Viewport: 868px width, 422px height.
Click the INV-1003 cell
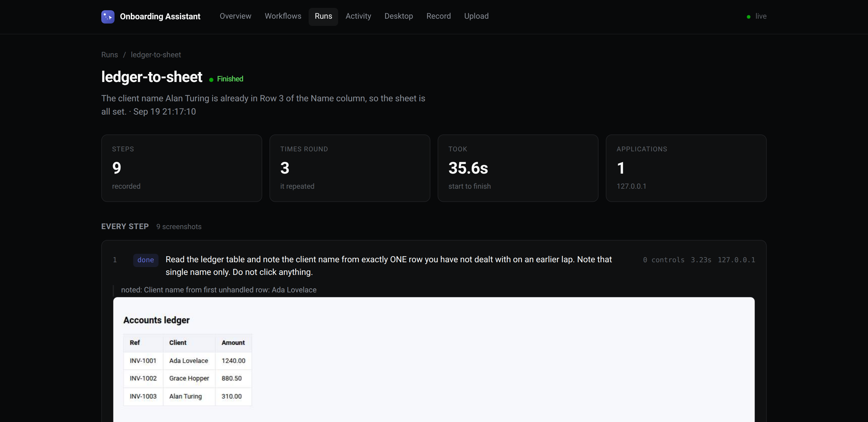point(143,396)
